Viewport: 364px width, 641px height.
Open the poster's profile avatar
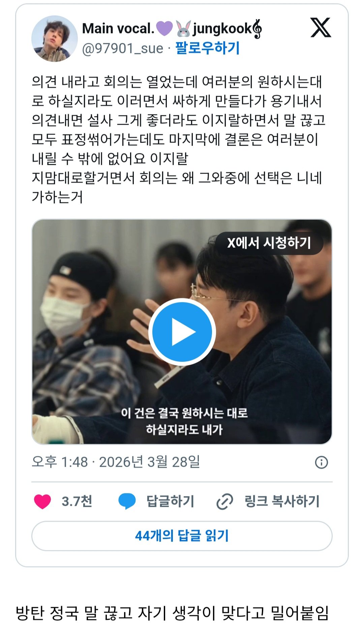[55, 38]
